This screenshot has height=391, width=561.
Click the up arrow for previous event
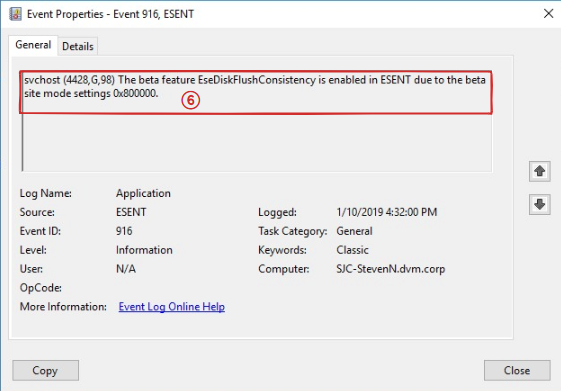tap(540, 171)
